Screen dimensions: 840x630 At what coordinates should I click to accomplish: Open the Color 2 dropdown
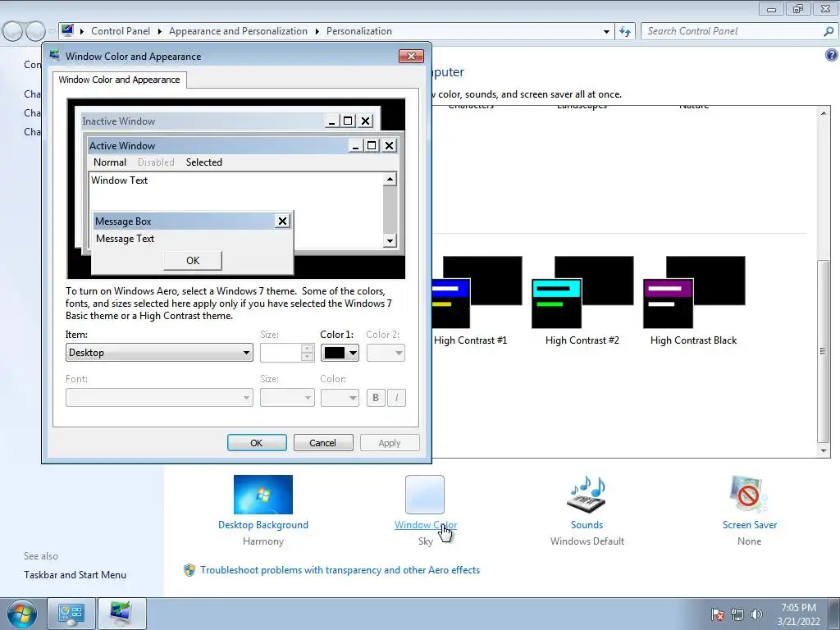(386, 353)
